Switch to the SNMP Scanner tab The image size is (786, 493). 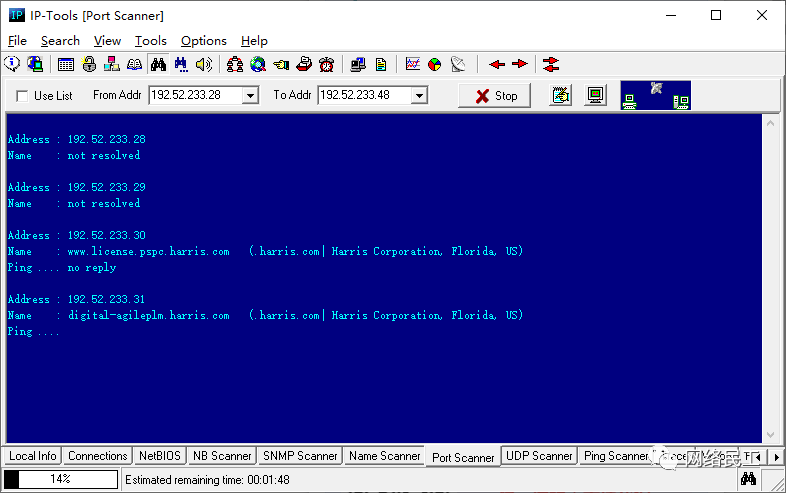(300, 456)
